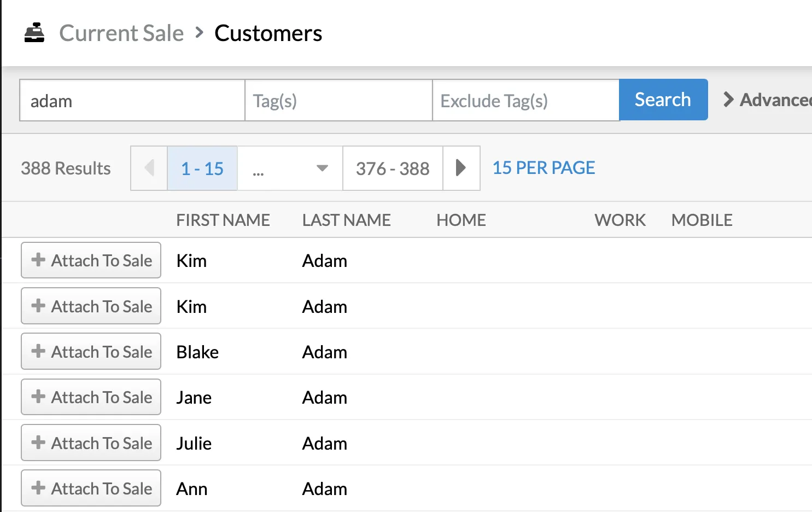The height and width of the screenshot is (512, 812).
Task: Click the 388 Results count
Action: (x=66, y=168)
